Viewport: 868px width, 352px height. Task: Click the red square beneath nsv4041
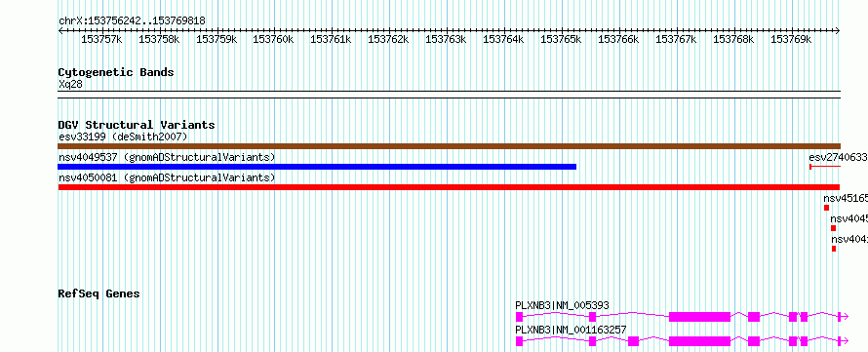(x=834, y=249)
